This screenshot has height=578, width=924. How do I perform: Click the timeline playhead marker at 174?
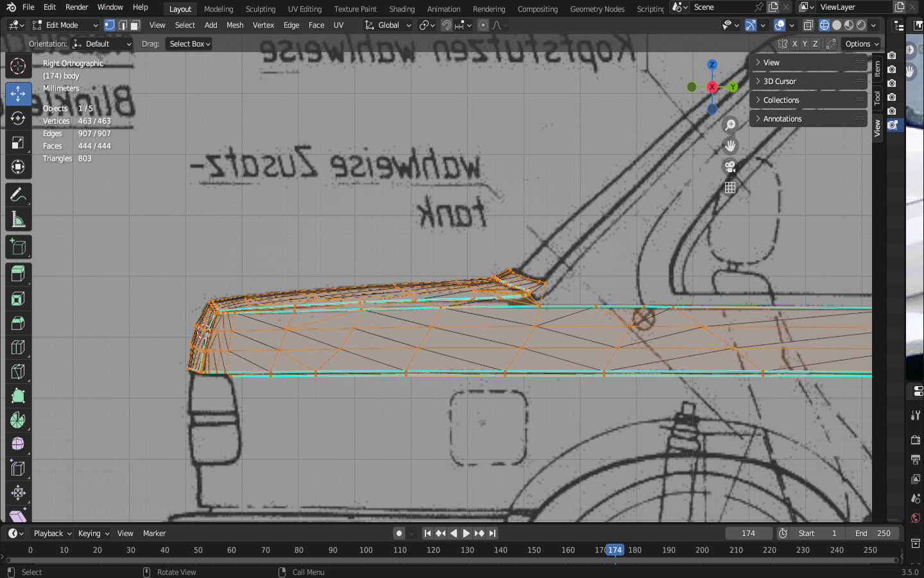pos(615,550)
